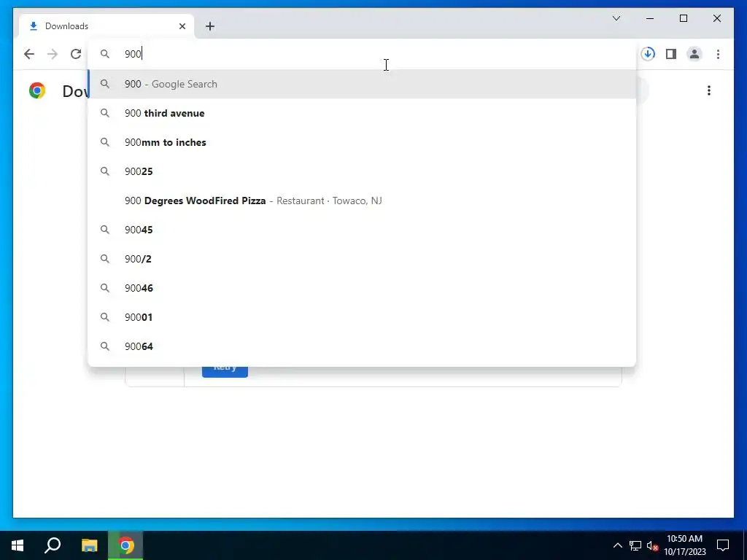Screen dimensions: 747x560
Task: Open the Downloads bubble icon in toolbar
Action: pyautogui.click(x=648, y=54)
